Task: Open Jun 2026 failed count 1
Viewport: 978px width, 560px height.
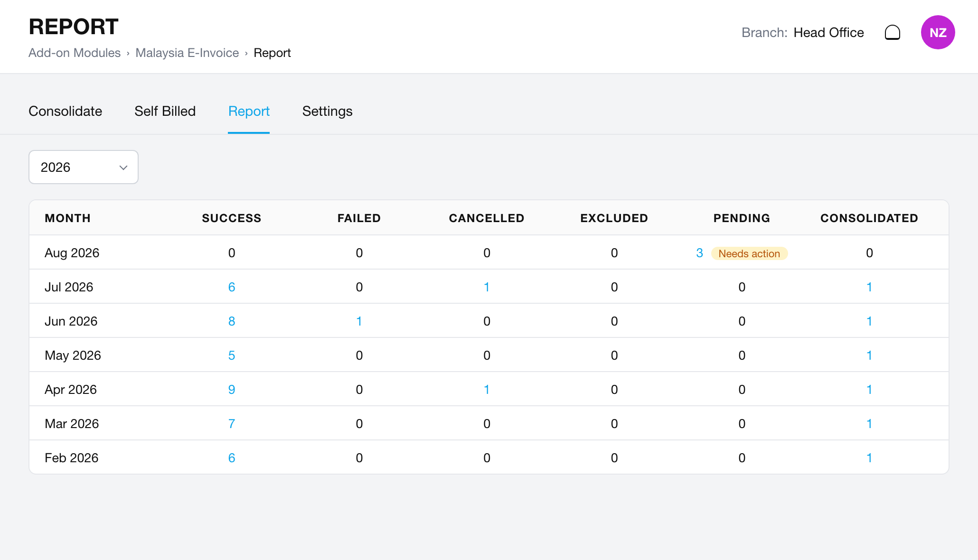Action: [359, 321]
